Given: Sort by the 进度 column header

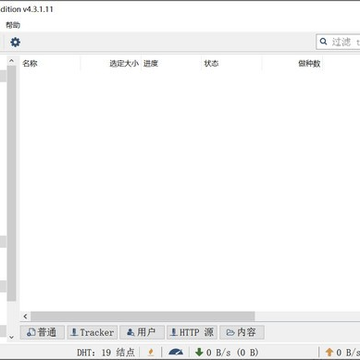Looking at the screenshot, I should point(172,63).
